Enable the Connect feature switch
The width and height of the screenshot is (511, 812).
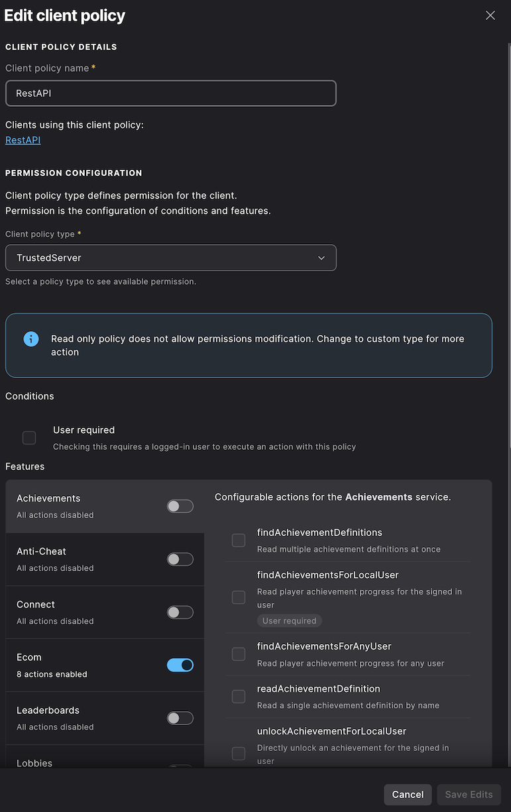click(x=180, y=612)
